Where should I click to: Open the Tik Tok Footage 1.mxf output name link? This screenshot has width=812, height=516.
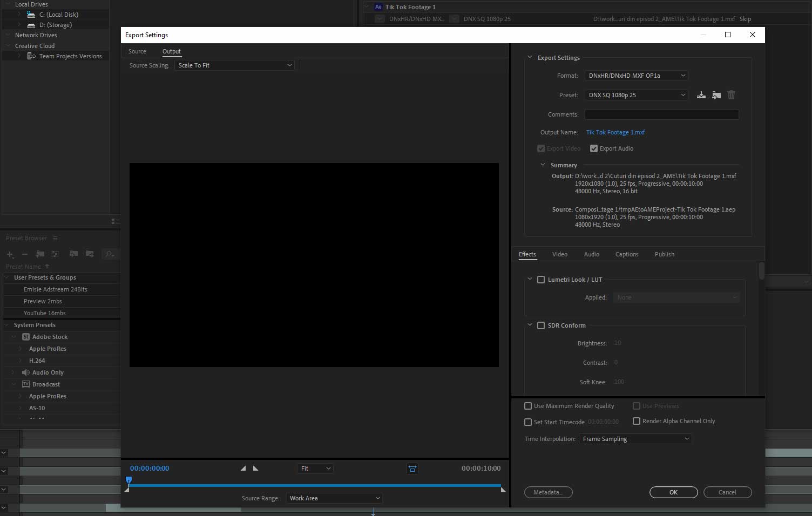[615, 132]
